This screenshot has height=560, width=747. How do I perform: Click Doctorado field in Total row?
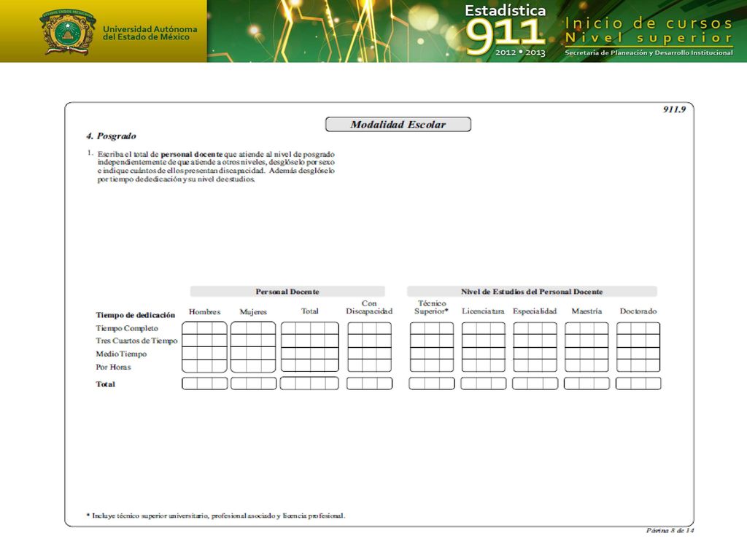tap(638, 384)
